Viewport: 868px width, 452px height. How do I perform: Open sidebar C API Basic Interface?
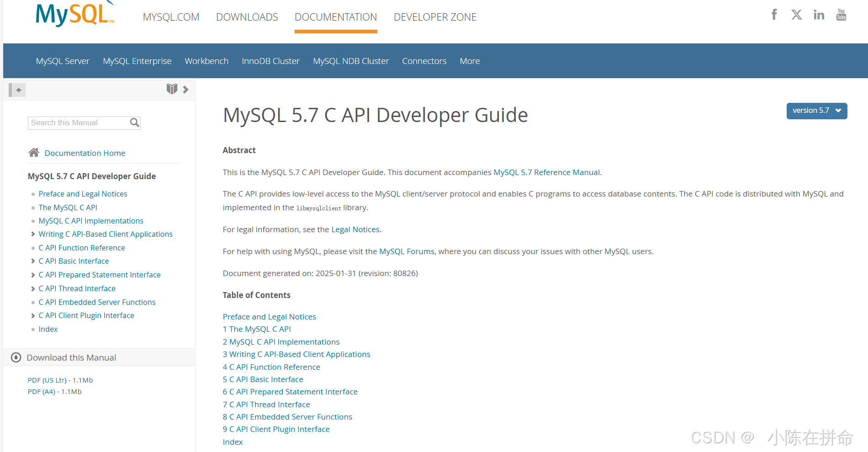coord(74,261)
